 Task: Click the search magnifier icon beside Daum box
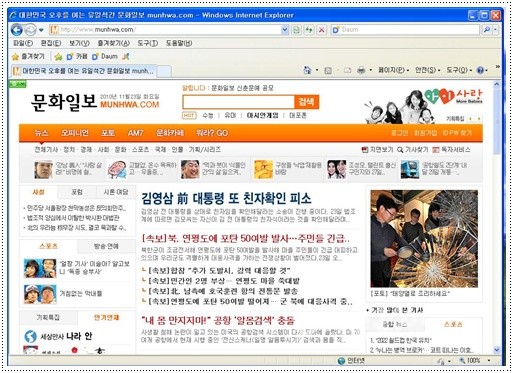click(x=487, y=30)
